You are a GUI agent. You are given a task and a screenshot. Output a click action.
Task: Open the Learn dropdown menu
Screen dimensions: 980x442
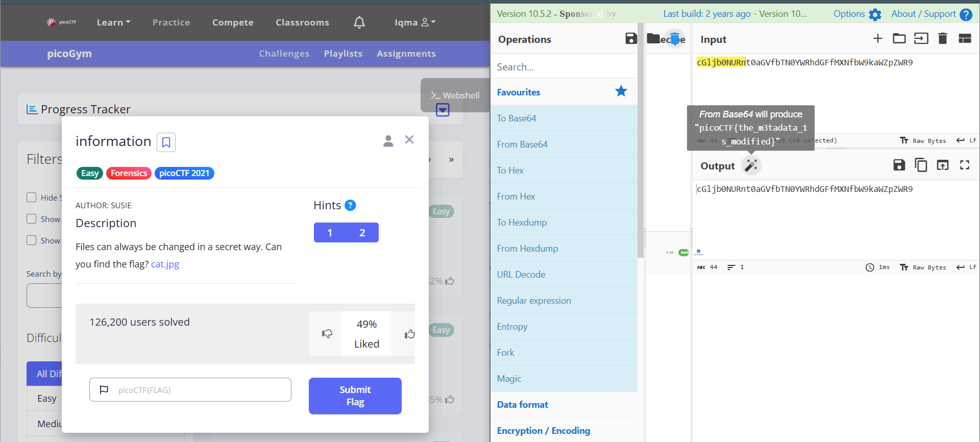click(113, 22)
